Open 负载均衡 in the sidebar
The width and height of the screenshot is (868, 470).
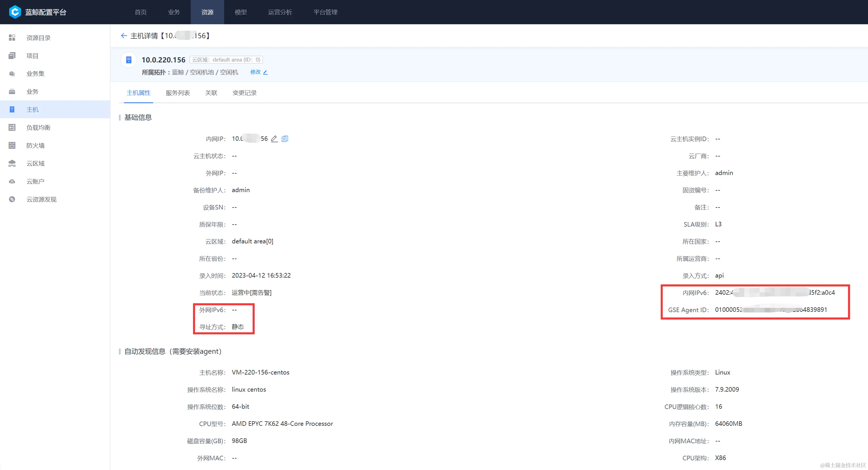[x=38, y=127]
